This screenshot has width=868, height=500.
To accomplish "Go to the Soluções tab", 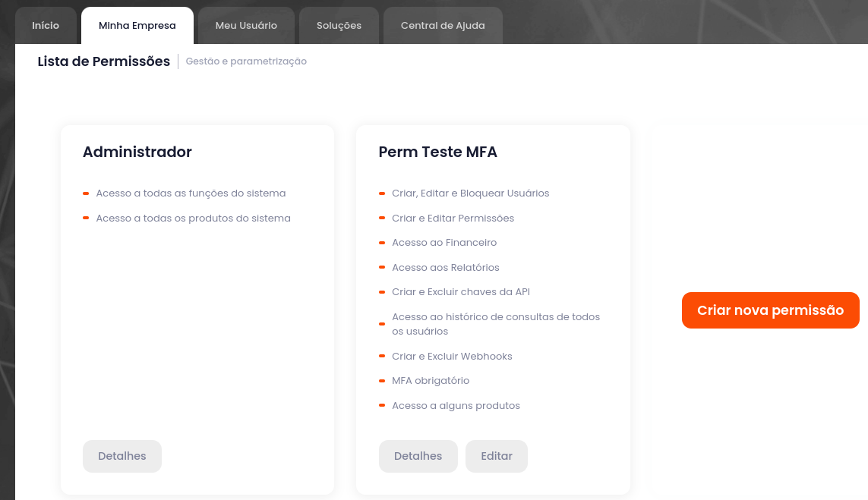I will tap(339, 26).
